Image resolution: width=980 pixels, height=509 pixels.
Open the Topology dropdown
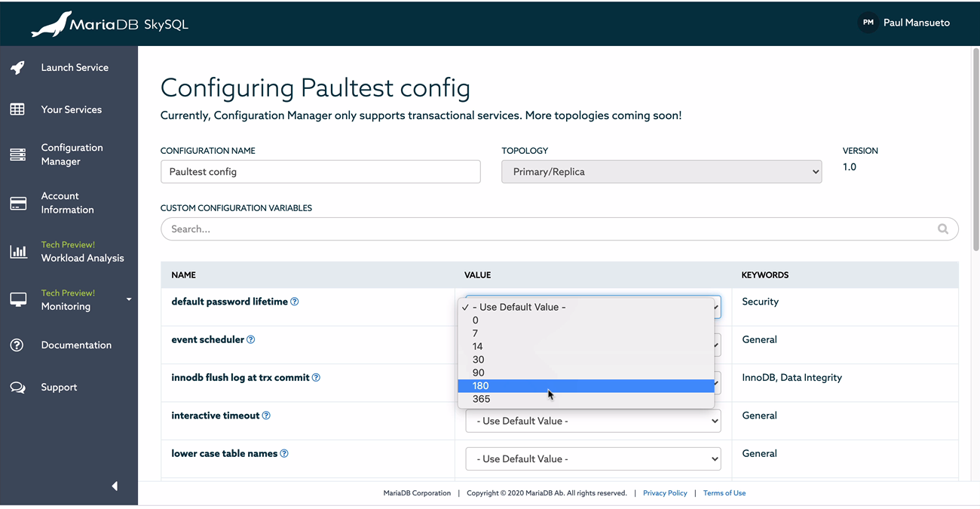click(661, 172)
